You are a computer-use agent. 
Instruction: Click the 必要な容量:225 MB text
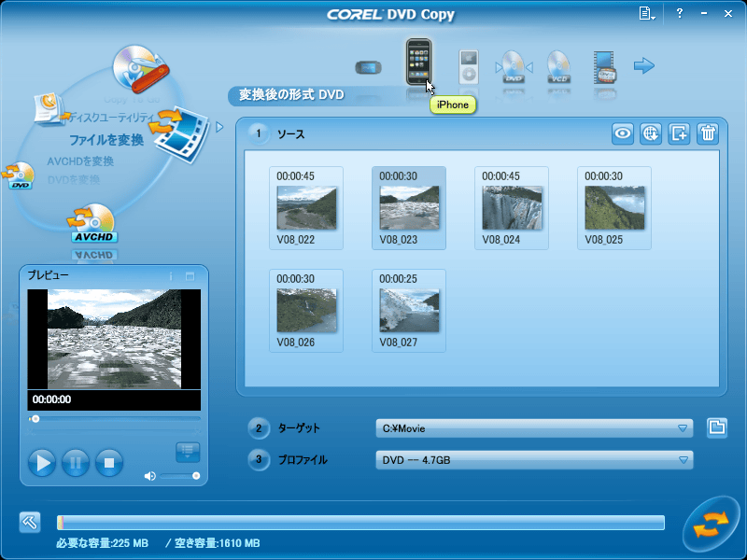(103, 543)
